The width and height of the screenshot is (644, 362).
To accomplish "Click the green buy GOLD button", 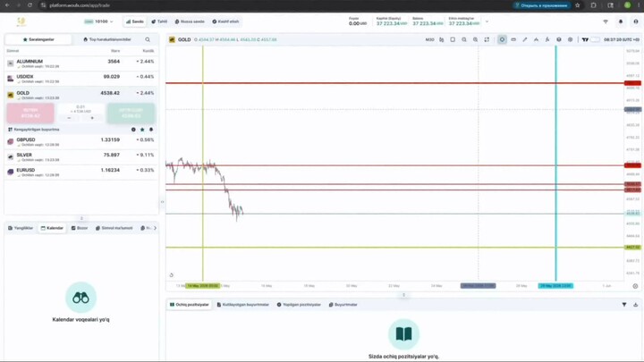I will click(131, 113).
